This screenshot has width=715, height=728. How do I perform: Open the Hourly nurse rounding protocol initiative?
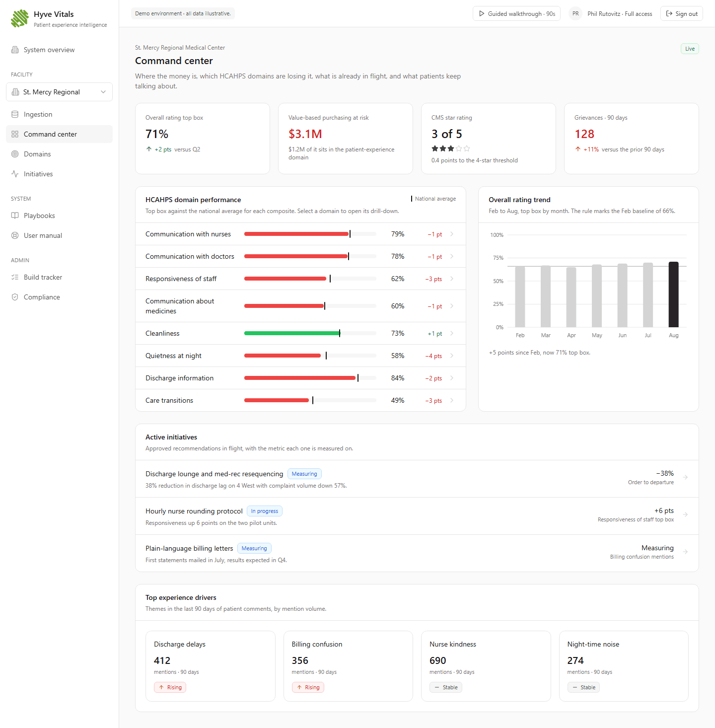[x=417, y=516]
